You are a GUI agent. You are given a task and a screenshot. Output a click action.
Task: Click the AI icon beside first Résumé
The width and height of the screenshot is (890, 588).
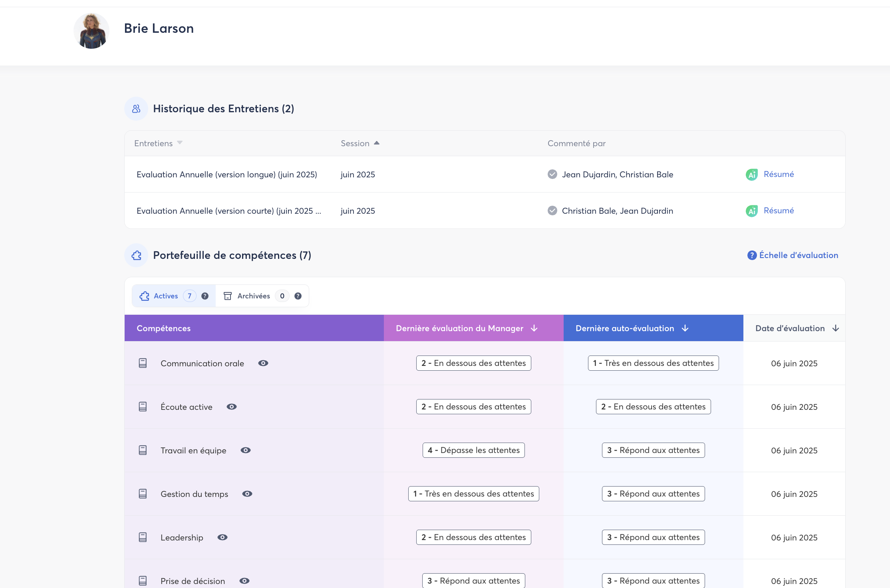pyautogui.click(x=751, y=175)
